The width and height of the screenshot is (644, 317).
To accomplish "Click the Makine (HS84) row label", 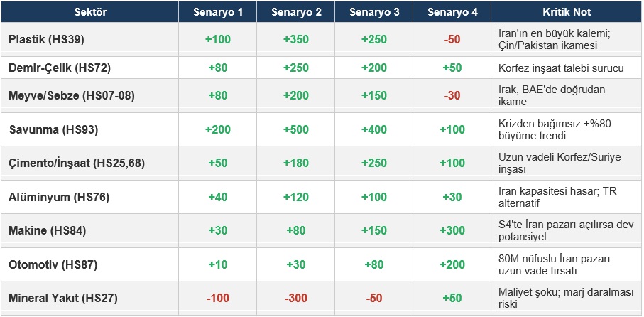I will (x=49, y=230).
